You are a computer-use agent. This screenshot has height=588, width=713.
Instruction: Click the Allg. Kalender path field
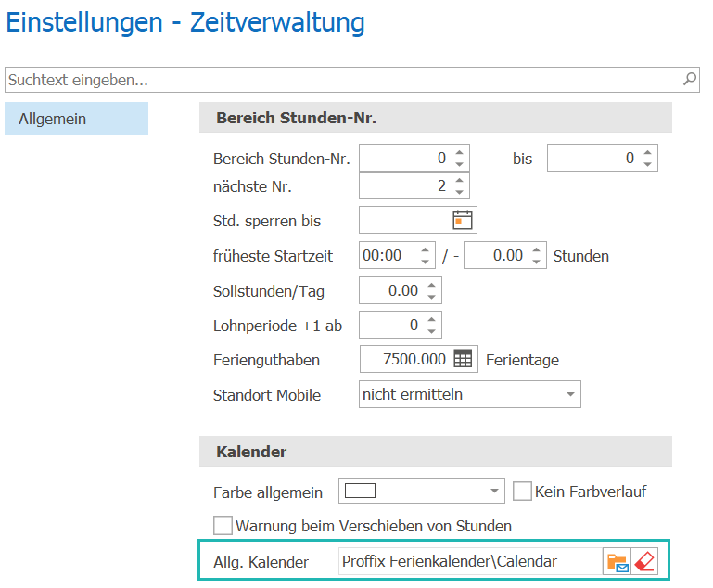(471, 562)
